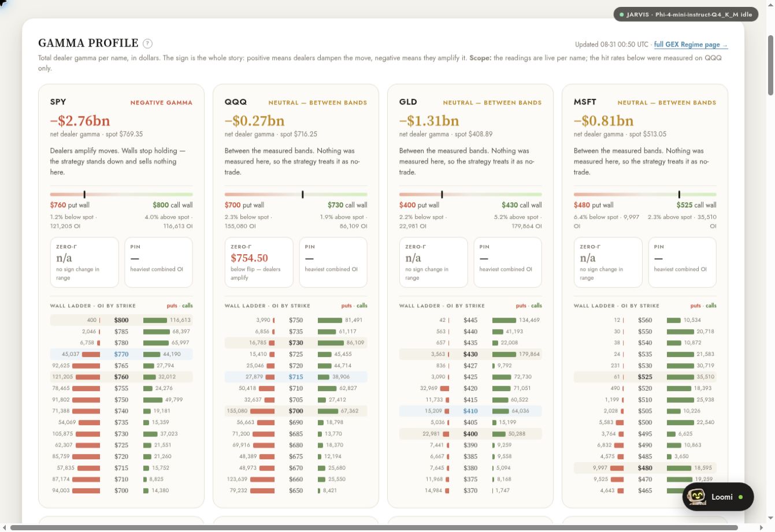The image size is (775, 532).
Task: Click 'spot $408.89' under GLD's gamma
Action: [x=473, y=134]
